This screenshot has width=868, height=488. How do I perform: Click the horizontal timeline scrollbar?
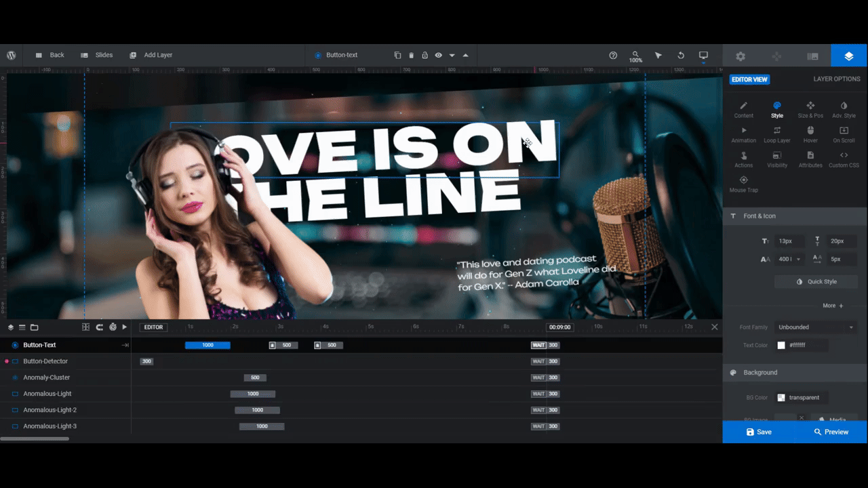point(35,439)
